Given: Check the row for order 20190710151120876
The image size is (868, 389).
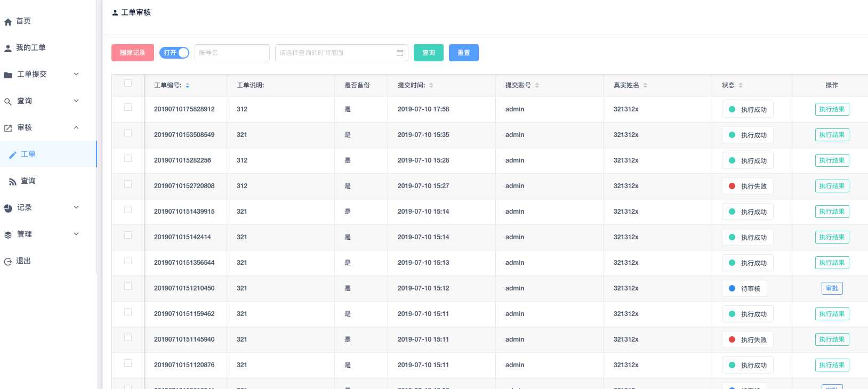Looking at the screenshot, I should pyautogui.click(x=128, y=363).
